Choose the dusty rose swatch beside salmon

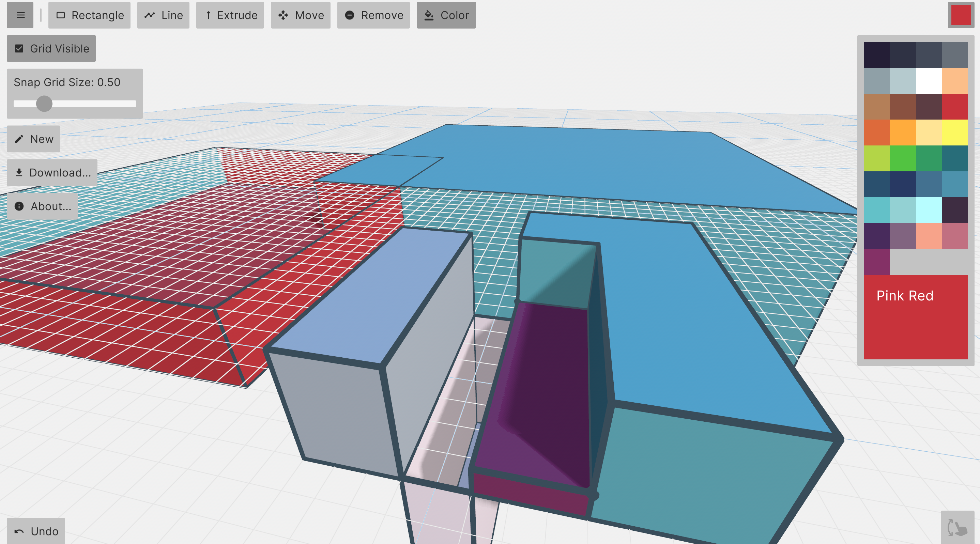click(x=954, y=236)
